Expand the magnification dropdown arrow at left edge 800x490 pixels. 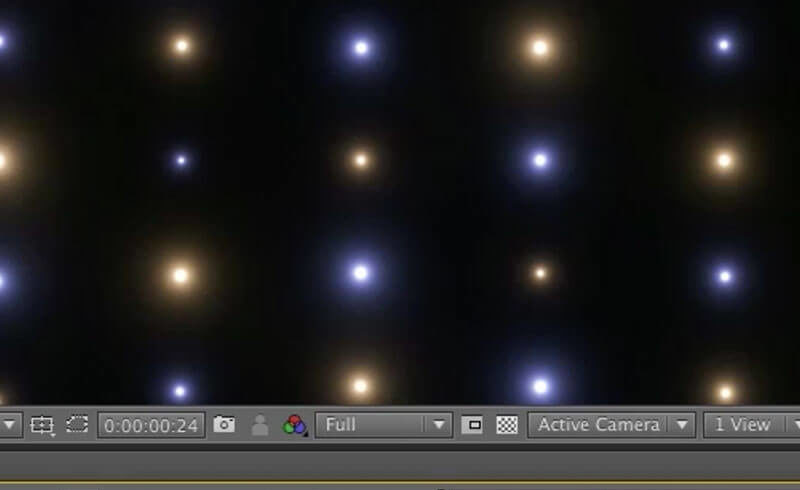(10, 425)
